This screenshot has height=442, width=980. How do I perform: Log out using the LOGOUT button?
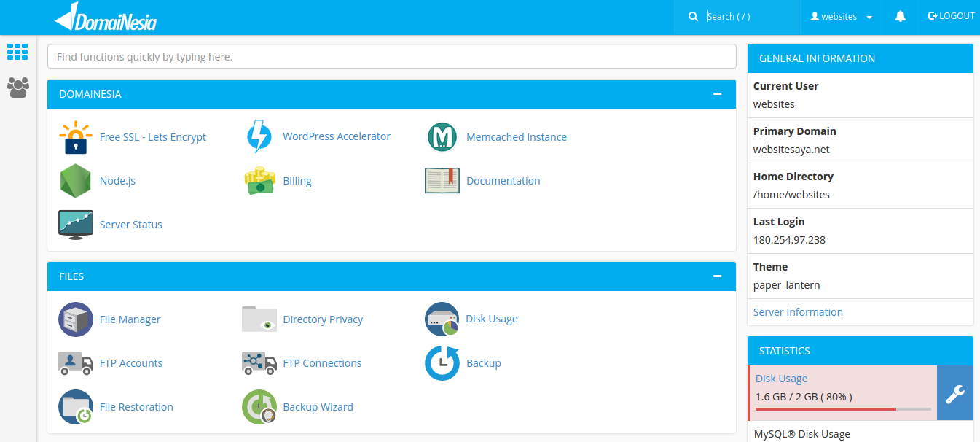point(951,16)
